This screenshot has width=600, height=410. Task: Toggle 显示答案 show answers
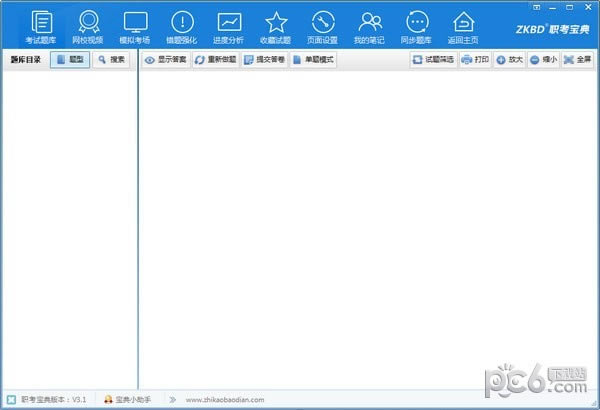(165, 60)
